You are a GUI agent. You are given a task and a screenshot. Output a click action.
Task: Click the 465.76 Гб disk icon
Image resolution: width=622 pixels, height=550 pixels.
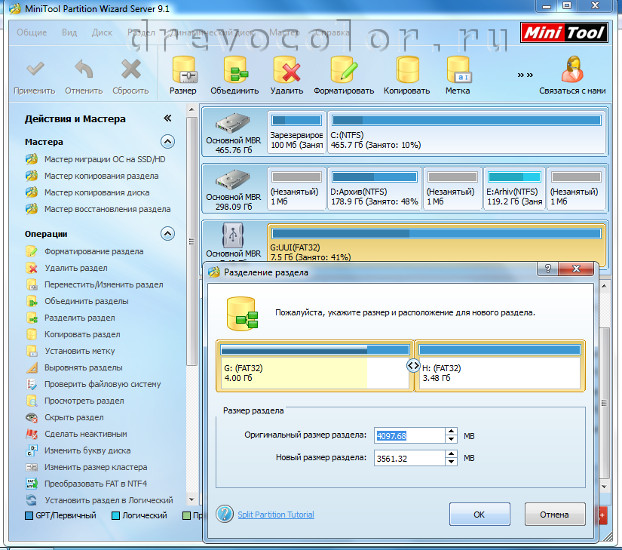tap(233, 123)
